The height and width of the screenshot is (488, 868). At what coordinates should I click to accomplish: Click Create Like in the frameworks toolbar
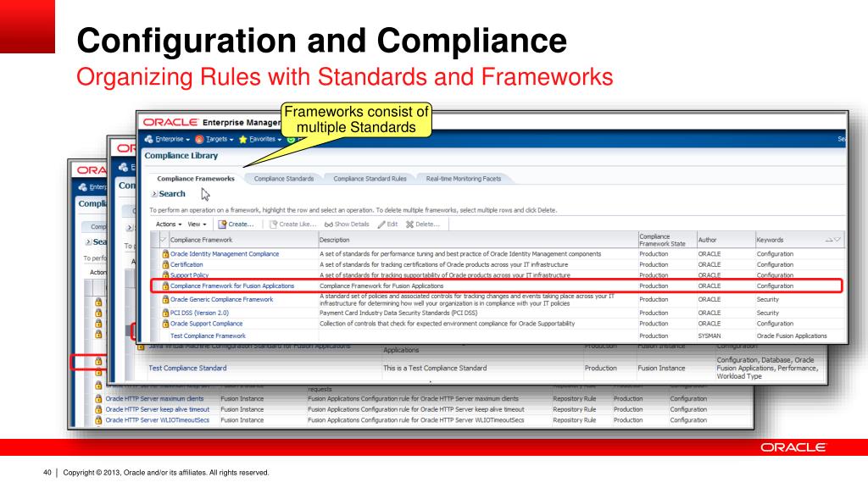pos(292,224)
